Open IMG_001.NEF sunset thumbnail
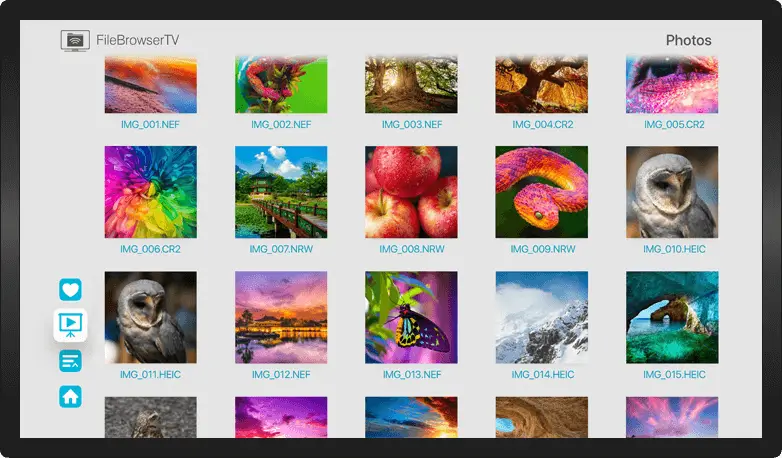The width and height of the screenshot is (782, 458). click(151, 84)
